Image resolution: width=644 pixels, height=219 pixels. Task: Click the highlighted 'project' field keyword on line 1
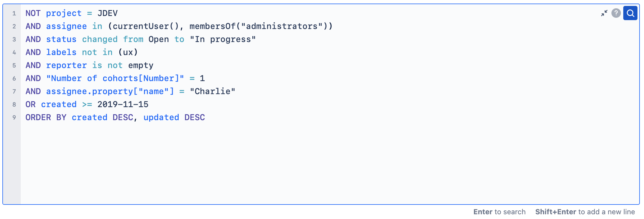point(64,13)
